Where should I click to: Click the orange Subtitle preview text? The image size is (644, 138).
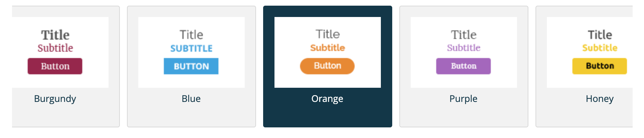pos(328,48)
